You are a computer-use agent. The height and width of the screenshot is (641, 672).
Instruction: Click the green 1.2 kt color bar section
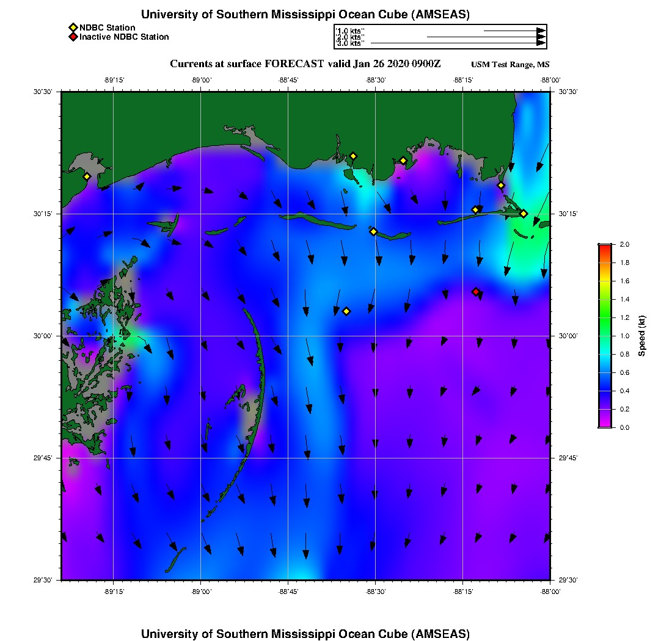tap(604, 317)
